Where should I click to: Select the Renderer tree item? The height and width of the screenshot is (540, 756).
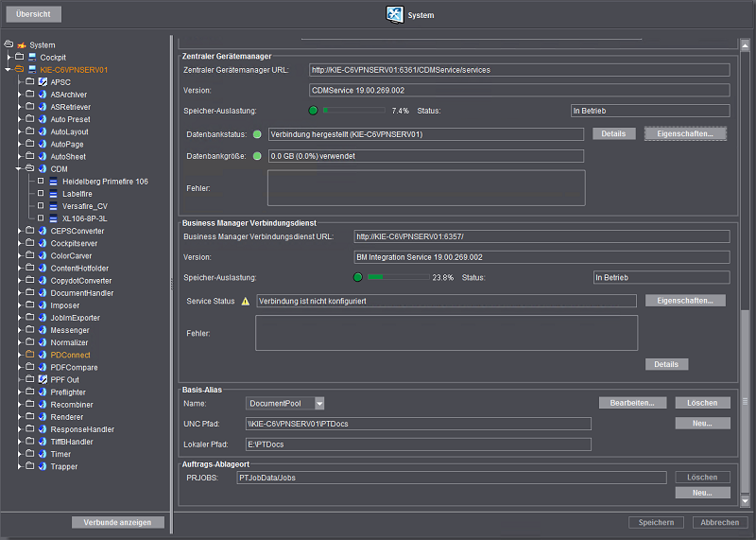[x=66, y=417]
